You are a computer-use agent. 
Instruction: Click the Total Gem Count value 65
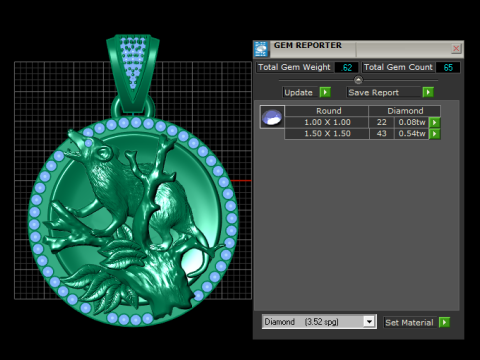click(448, 67)
